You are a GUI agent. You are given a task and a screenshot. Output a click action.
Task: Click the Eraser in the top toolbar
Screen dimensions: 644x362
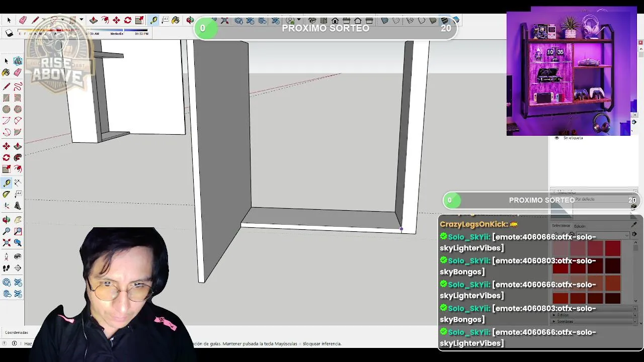click(23, 20)
